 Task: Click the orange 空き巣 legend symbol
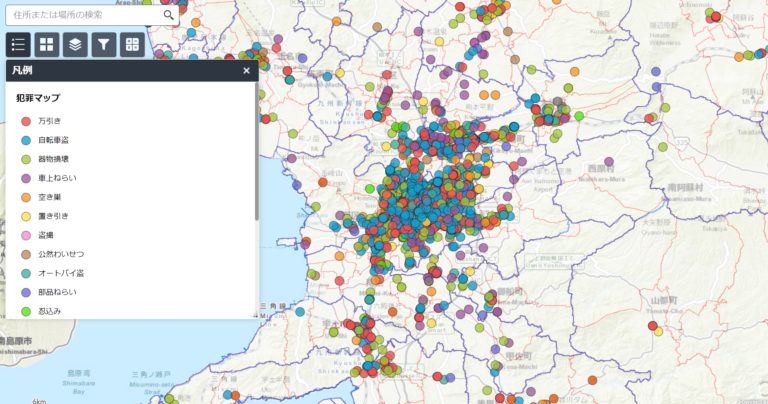coord(26,197)
